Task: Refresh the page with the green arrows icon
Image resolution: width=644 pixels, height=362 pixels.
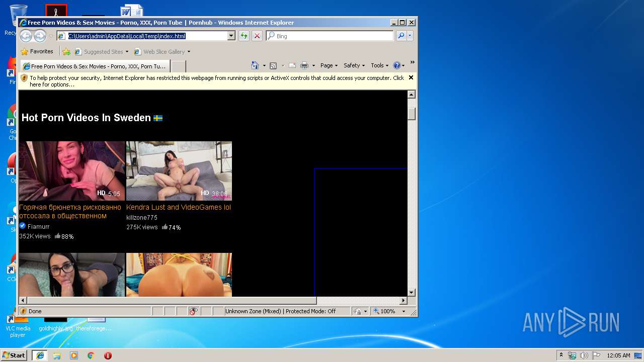Action: [244, 36]
